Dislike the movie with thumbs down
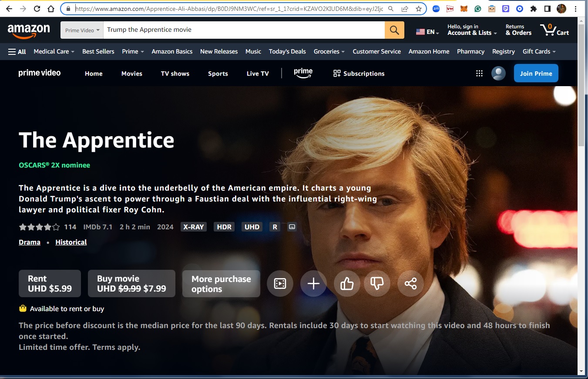This screenshot has width=588, height=379. pyautogui.click(x=377, y=284)
